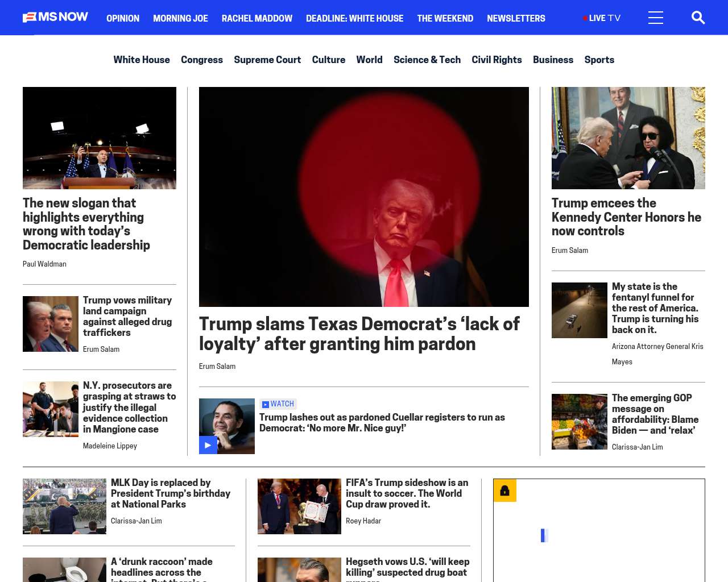
Task: Open the fruit market shopper thumbnail
Action: pos(580,422)
